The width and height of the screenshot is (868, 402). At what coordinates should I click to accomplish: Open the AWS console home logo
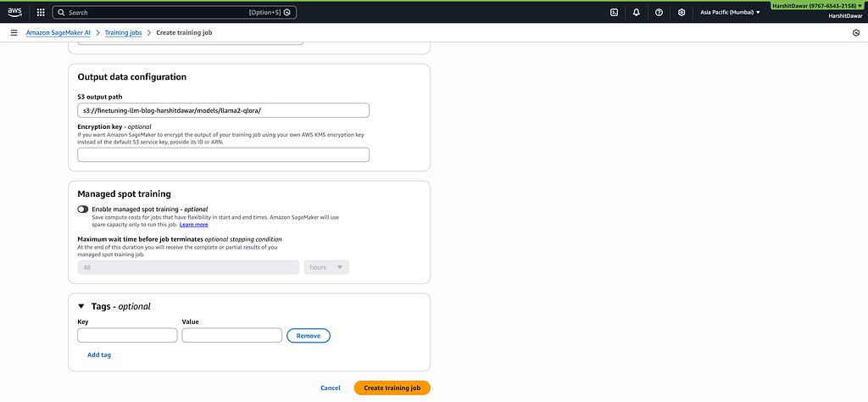pos(14,12)
